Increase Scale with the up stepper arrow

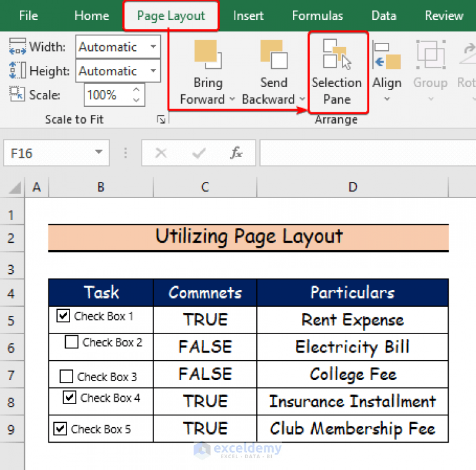coord(136,90)
